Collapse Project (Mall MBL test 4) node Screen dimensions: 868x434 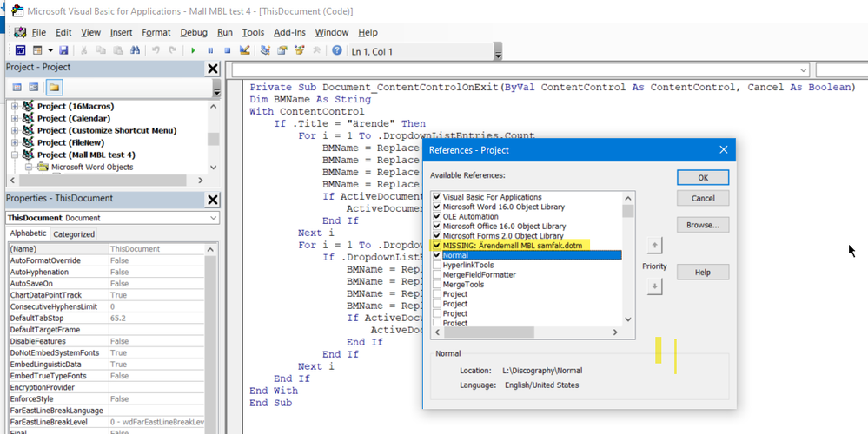15,155
